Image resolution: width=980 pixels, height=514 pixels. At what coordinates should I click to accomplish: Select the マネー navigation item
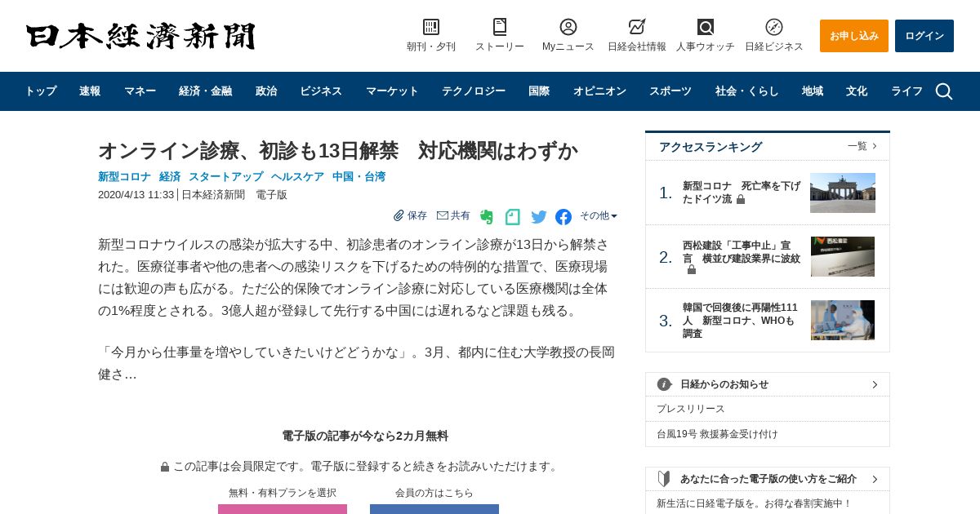pos(140,91)
